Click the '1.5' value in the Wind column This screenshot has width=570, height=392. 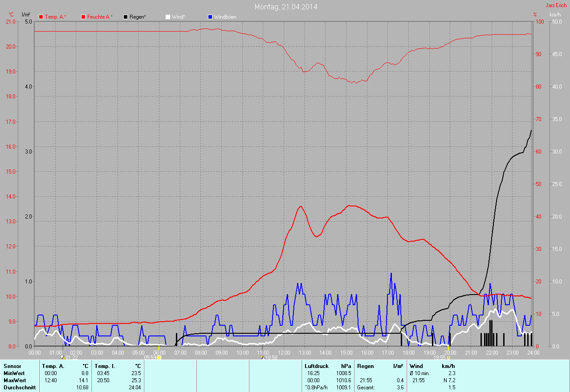point(452,388)
